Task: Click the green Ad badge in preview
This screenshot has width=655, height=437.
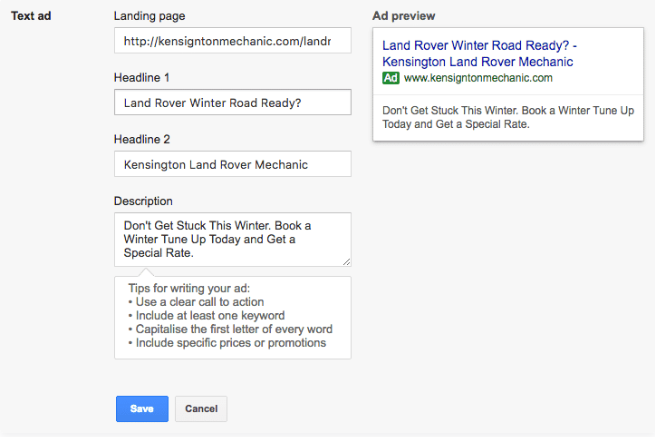Action: pos(391,78)
